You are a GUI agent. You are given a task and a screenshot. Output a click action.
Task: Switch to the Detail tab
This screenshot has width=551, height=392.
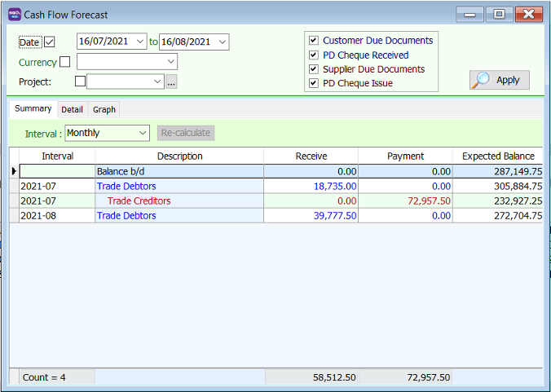72,109
